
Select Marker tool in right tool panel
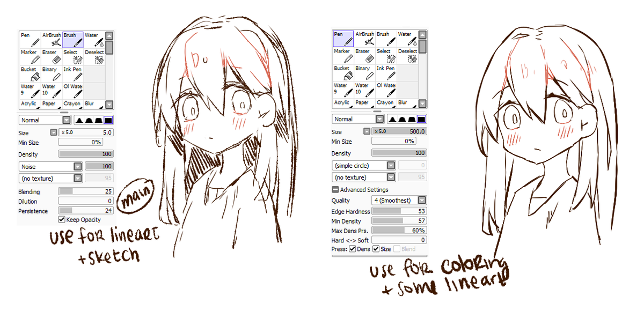(343, 55)
